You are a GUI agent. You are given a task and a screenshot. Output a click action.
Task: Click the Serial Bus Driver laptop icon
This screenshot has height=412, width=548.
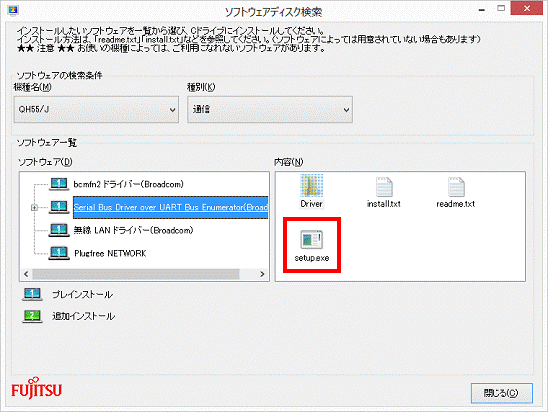click(59, 207)
